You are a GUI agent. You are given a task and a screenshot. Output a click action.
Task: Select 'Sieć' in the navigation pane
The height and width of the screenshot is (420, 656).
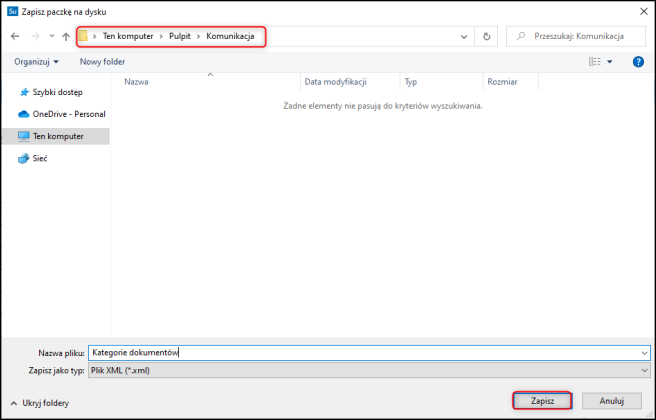point(33,159)
